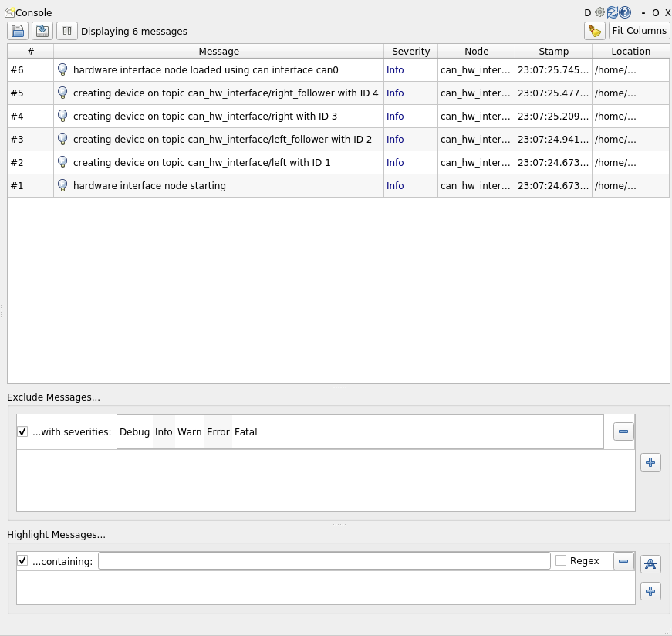Click the Fit Columns button
The width and height of the screenshot is (672, 636).
click(x=639, y=31)
